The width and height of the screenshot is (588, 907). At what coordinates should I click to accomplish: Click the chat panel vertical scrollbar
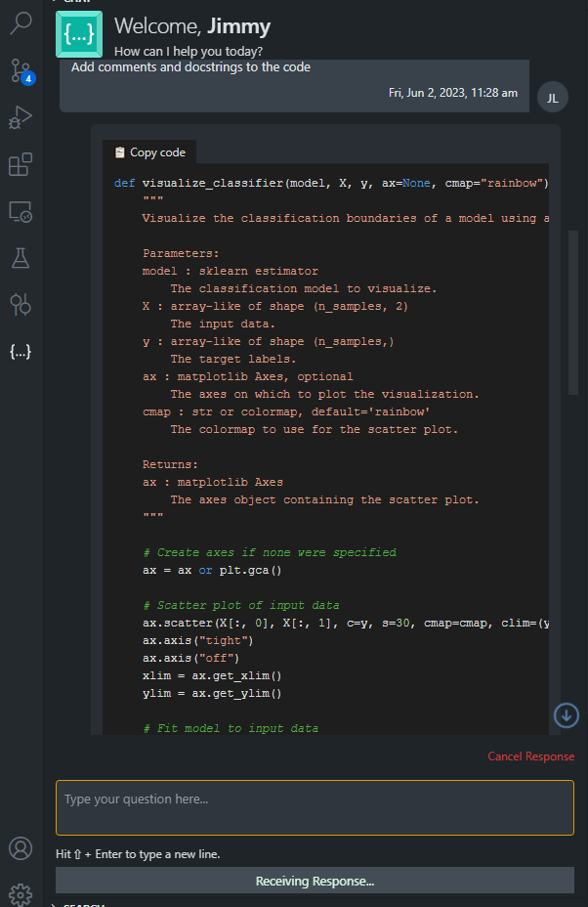573,313
